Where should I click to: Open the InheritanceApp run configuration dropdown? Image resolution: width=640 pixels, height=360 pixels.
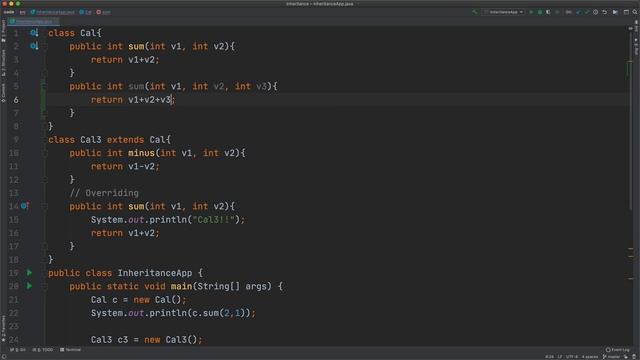tap(504, 12)
